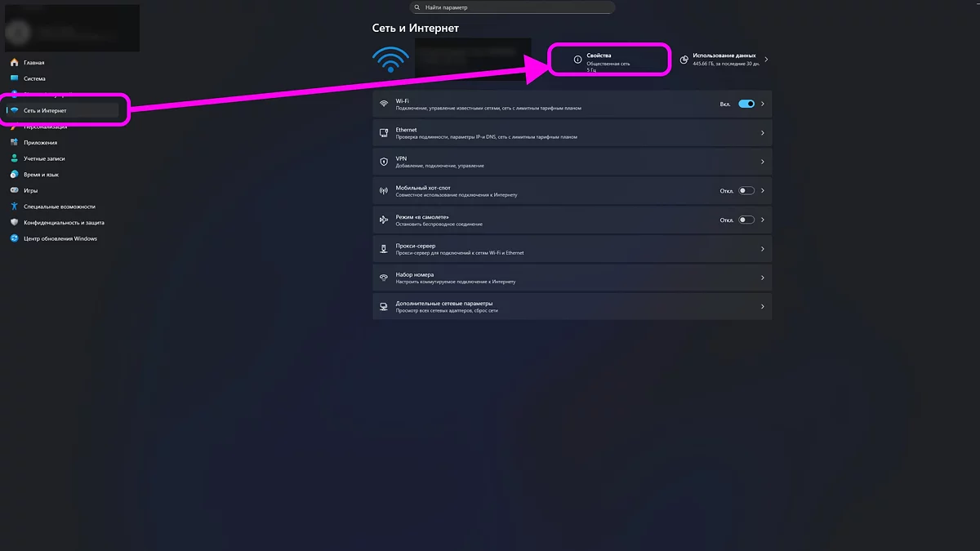Expand the Прокси-сервер row chevron
This screenshot has height=551, width=980.
[x=763, y=249]
